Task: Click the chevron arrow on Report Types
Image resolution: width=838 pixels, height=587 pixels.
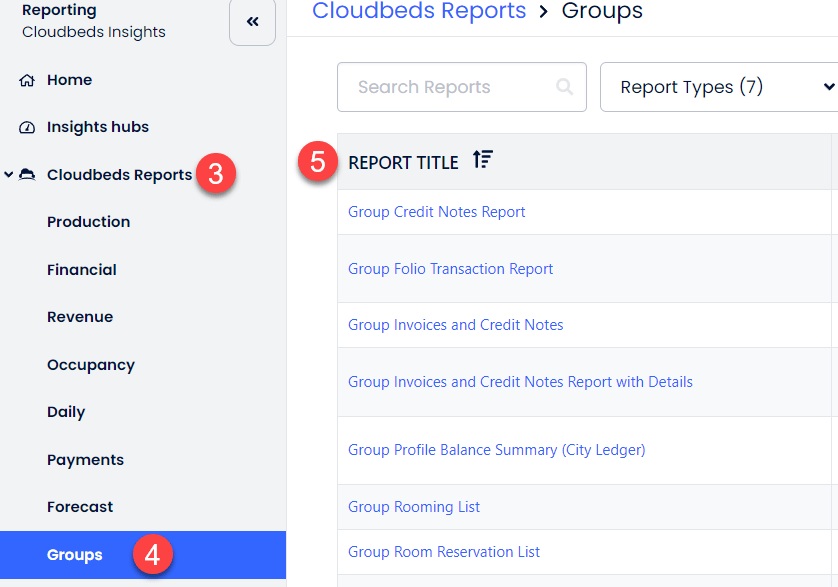Action: [x=829, y=87]
